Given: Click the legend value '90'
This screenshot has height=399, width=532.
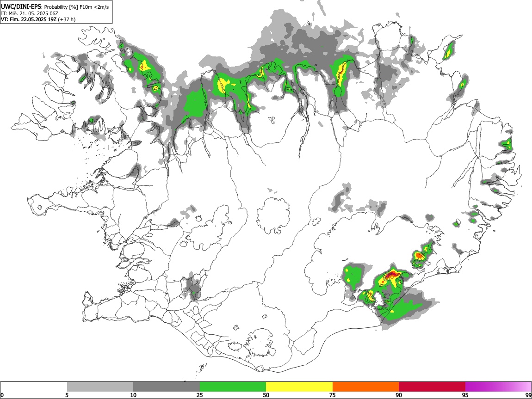Looking at the screenshot, I should pos(399,395).
